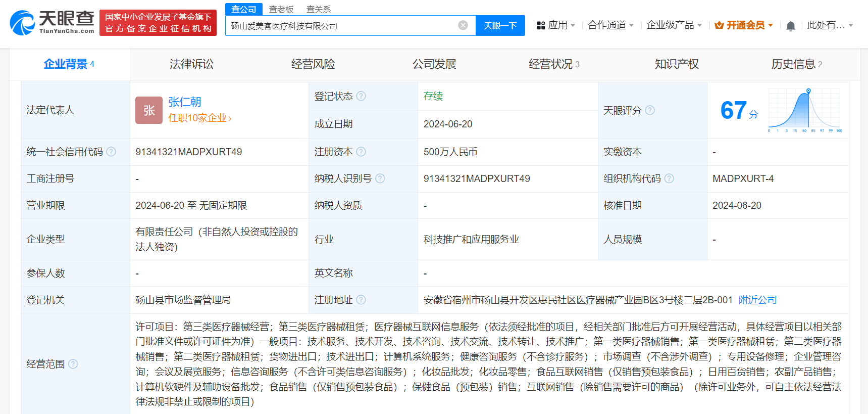Select the credit code 91341321MADPXURT49 value
The image size is (868, 414).
188,152
